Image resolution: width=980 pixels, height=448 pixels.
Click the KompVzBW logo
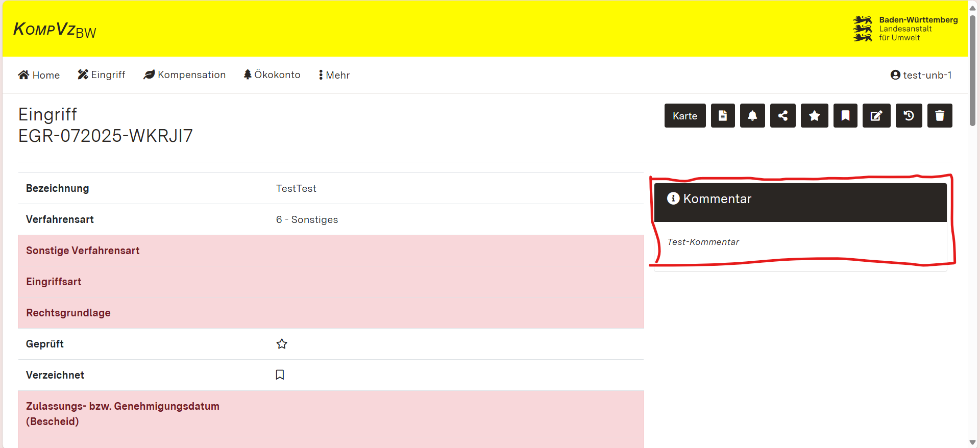55,30
